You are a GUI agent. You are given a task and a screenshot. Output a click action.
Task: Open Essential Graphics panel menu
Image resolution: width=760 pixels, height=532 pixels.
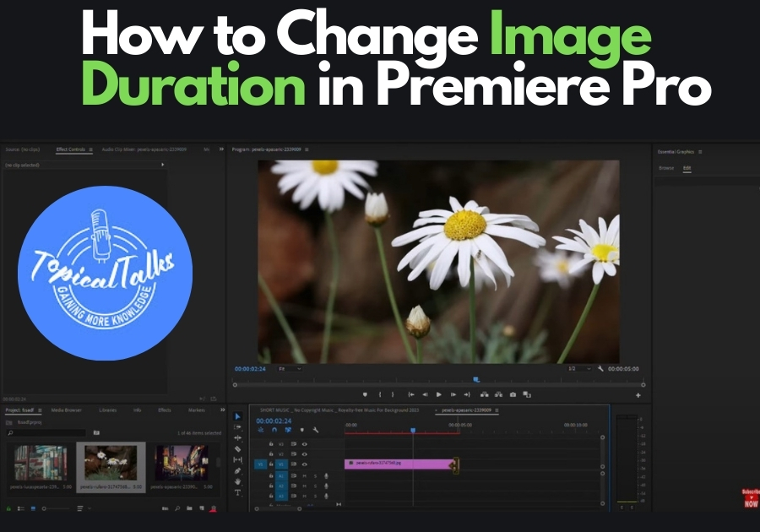point(700,152)
